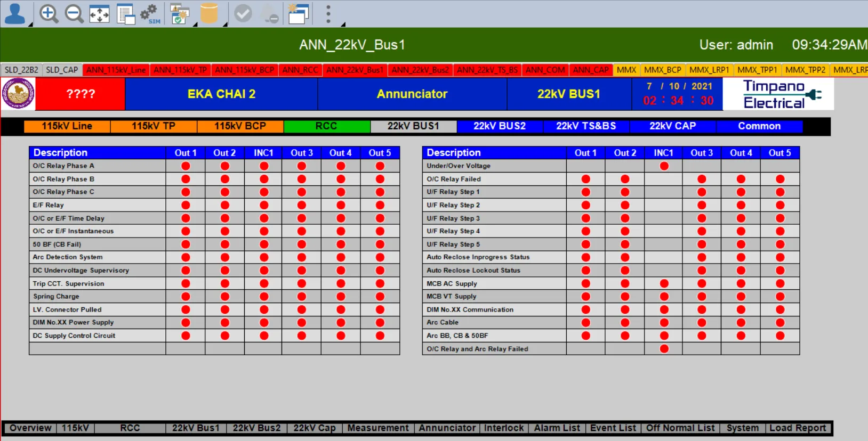Viewport: 868px width, 441px height.
Task: Click the red ???? status box
Action: coord(81,94)
